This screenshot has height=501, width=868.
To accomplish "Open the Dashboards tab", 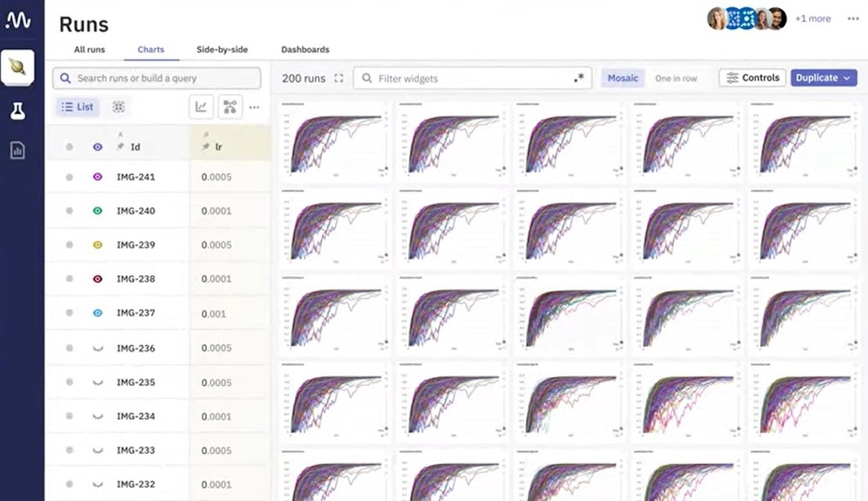I will click(x=305, y=49).
